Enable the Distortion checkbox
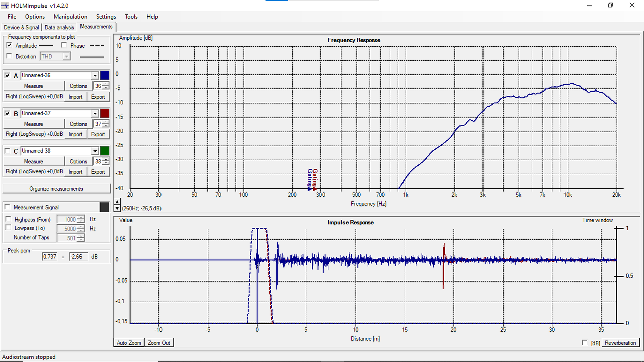Screen dimensions: 644x362 (9, 56)
